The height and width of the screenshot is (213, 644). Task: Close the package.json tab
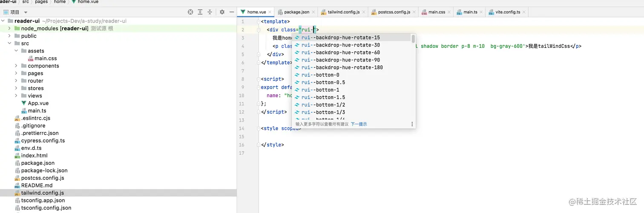coord(313,12)
